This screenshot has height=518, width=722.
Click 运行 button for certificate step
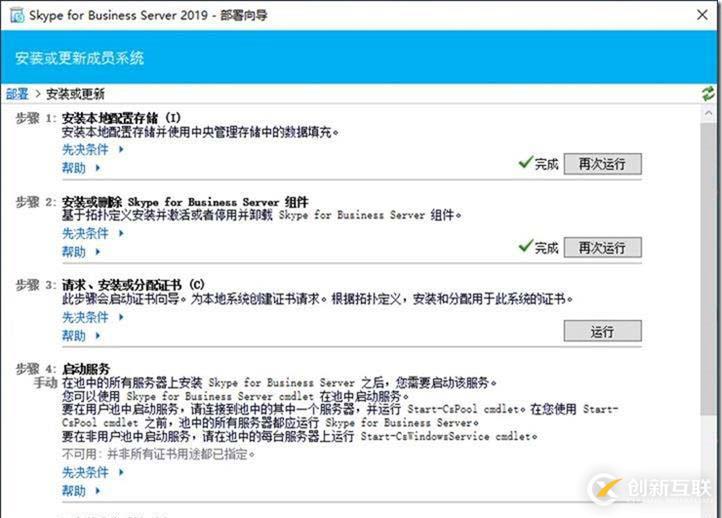602,331
